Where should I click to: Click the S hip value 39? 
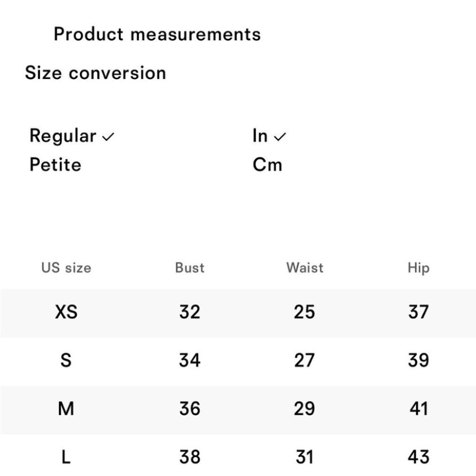click(418, 360)
